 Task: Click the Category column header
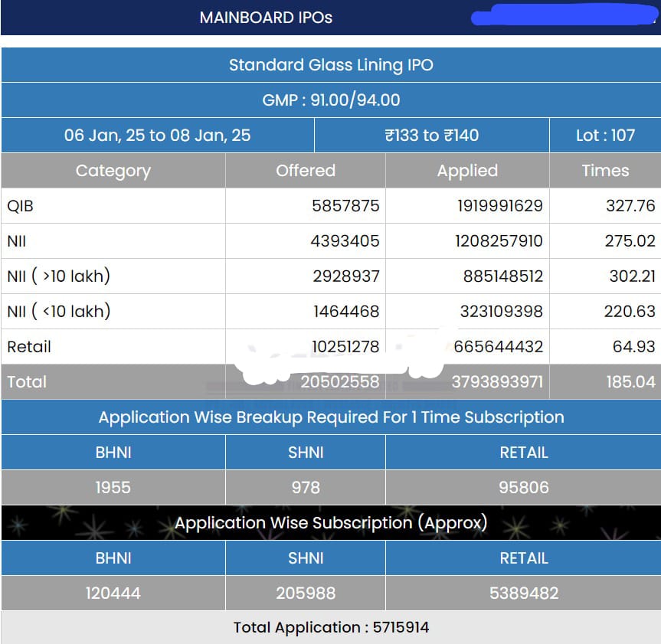pos(113,171)
